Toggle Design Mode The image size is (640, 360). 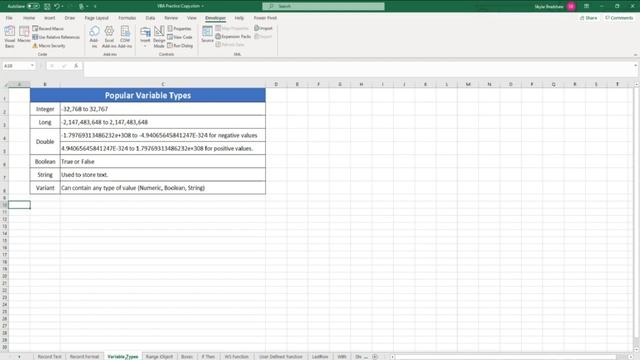point(159,37)
